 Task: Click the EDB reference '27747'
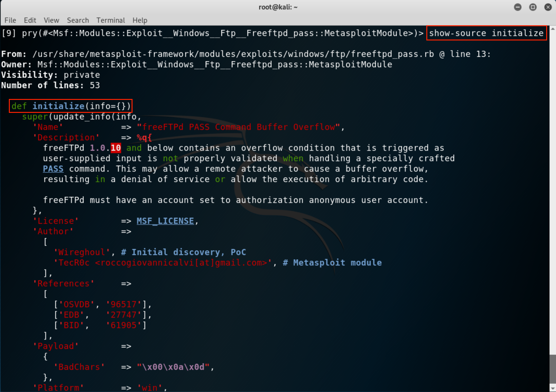124,315
